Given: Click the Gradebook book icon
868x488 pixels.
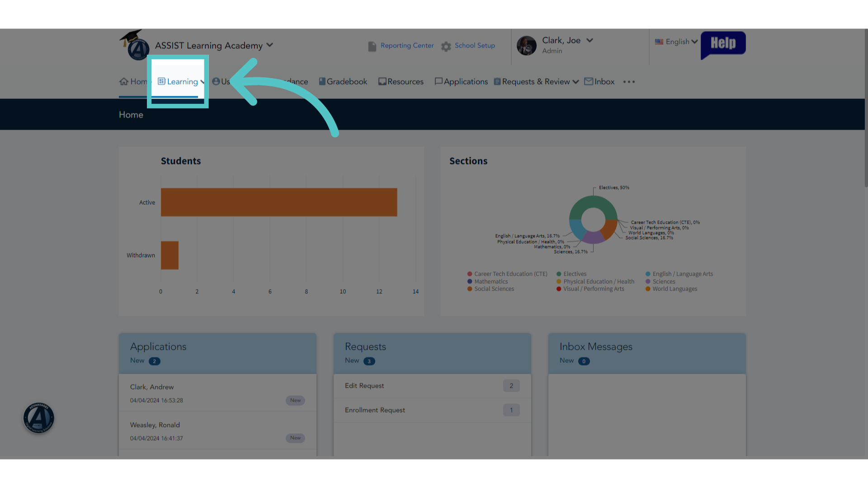Looking at the screenshot, I should coord(322,81).
